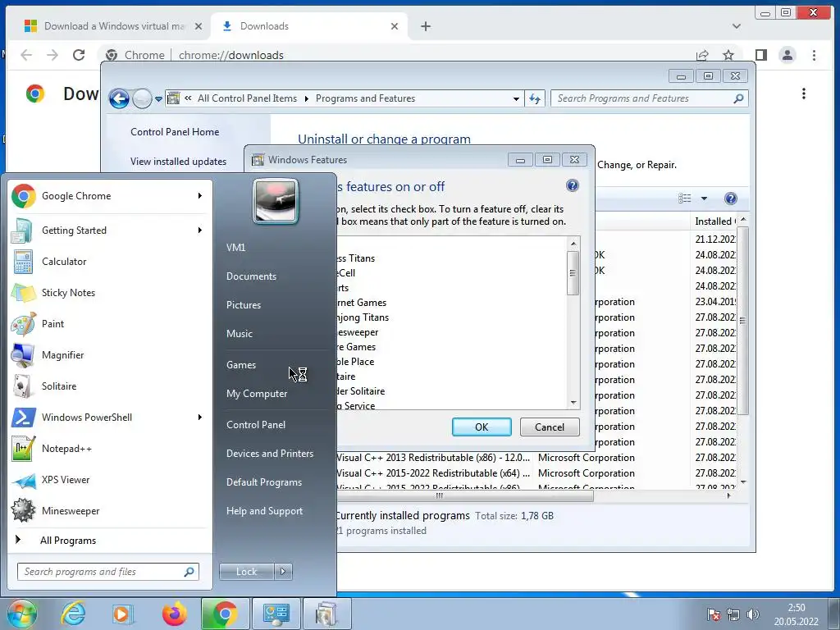Viewport: 840px width, 630px height.
Task: Switch to Chrome via taskbar button
Action: 225,614
